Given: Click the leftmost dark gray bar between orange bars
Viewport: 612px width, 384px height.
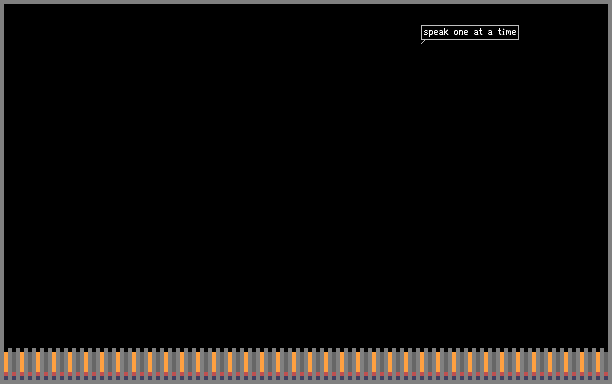Looking at the screenshot, I should [14, 362].
